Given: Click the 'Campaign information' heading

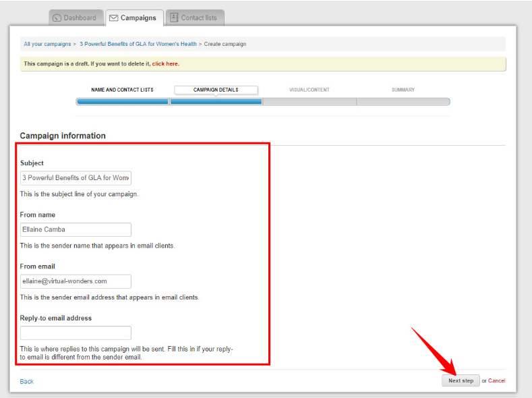Looking at the screenshot, I should click(63, 136).
